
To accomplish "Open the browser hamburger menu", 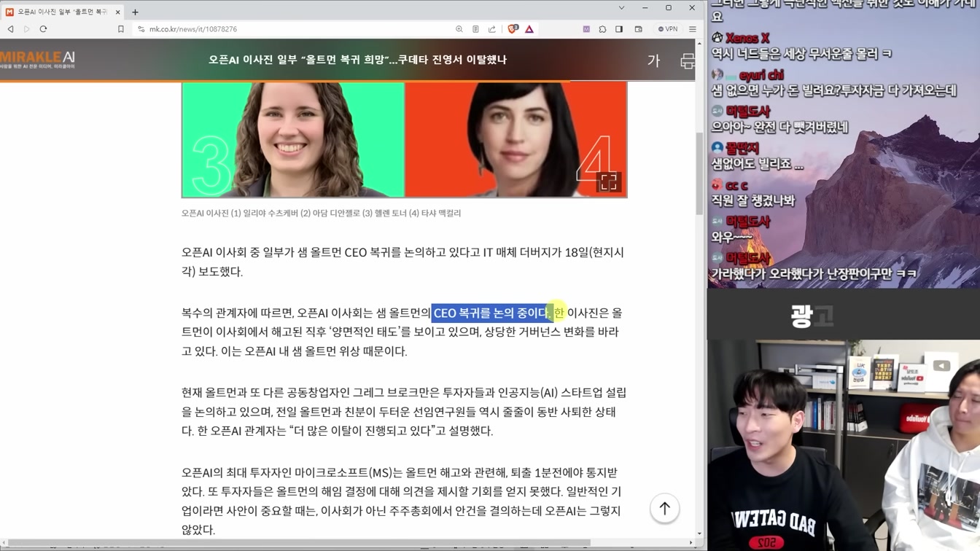I will point(693,29).
